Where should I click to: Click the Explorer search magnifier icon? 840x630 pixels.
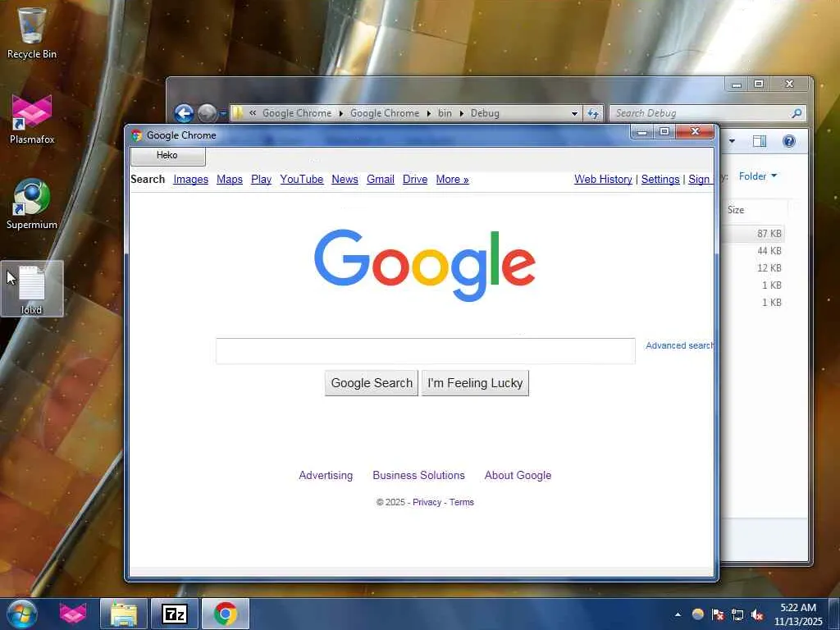click(x=797, y=113)
